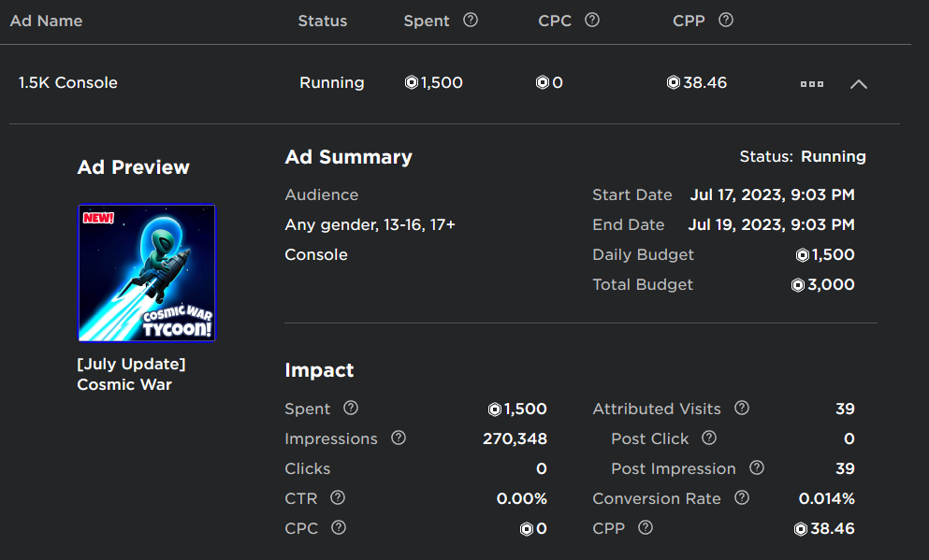Screen dimensions: 929x560
Task: Click the CPC column question mark icon
Action: pos(591,20)
